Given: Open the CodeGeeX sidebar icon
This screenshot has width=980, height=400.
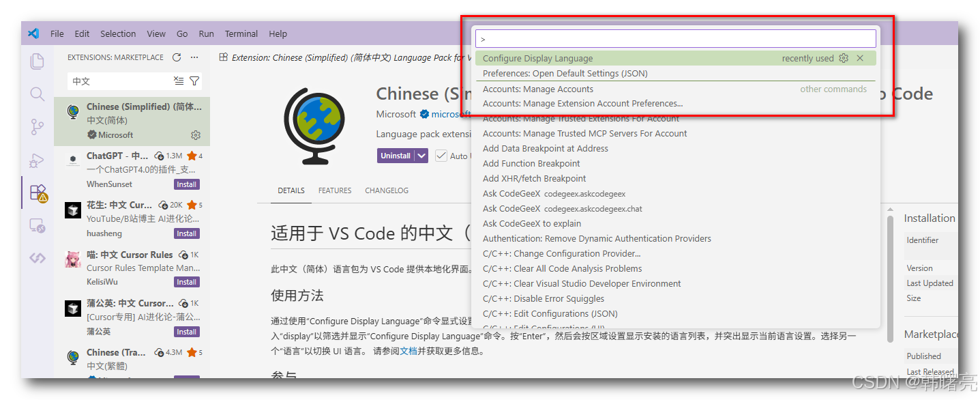Looking at the screenshot, I should click(x=38, y=258).
